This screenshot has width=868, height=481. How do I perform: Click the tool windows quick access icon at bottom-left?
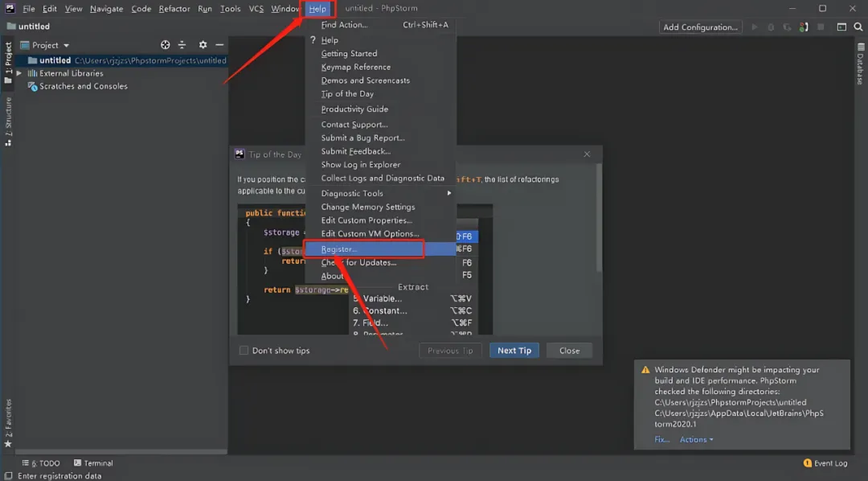(x=8, y=476)
